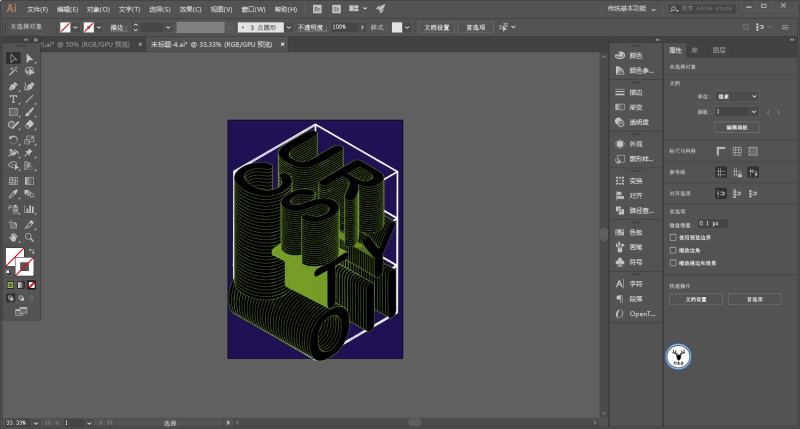Open the 3 点圆形 brush dropdown
This screenshot has width=800, height=429.
coord(288,28)
